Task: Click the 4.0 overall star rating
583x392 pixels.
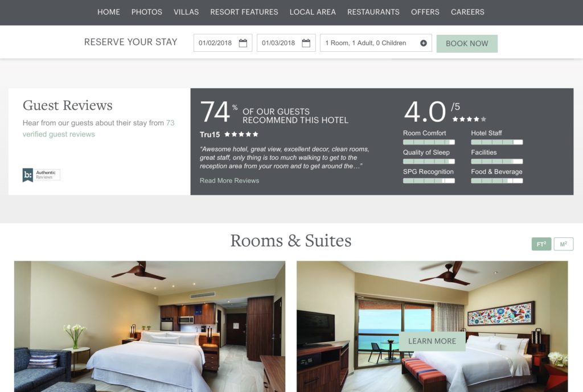Action: pos(469,119)
